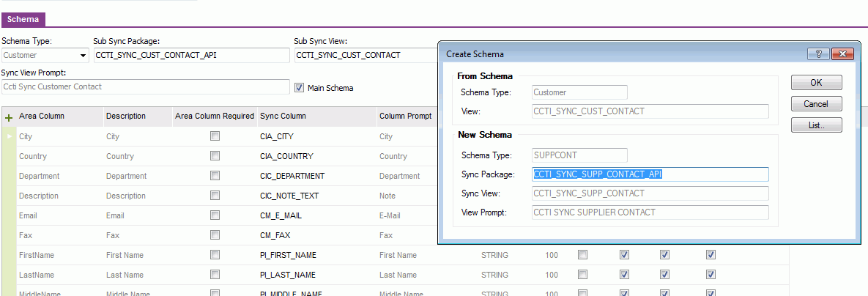Click From Schema Type field showing Customer
This screenshot has width=868, height=296.
pyautogui.click(x=579, y=92)
